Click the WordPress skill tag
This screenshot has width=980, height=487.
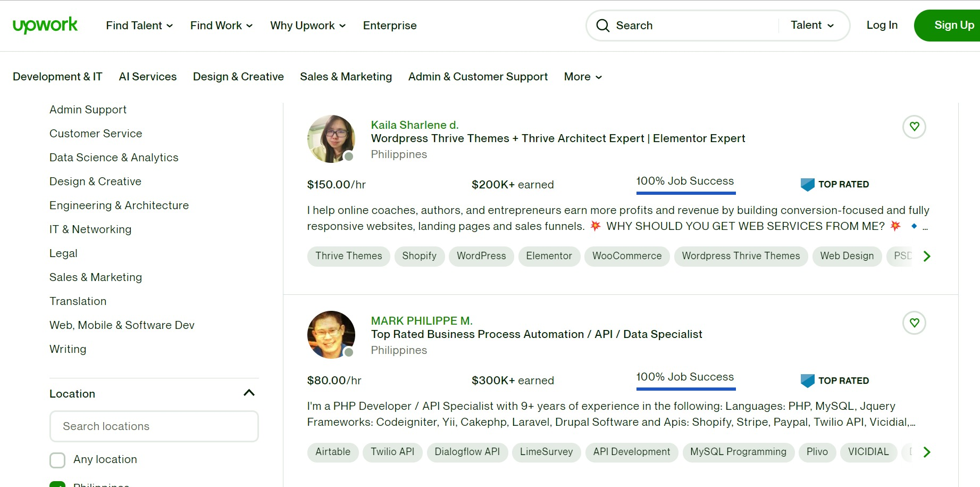click(481, 256)
